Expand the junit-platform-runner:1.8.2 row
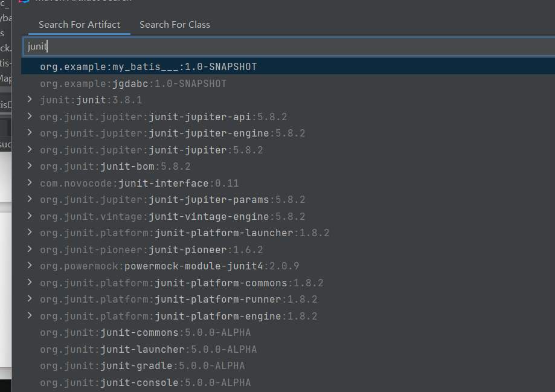The height and width of the screenshot is (392, 555). [x=30, y=299]
